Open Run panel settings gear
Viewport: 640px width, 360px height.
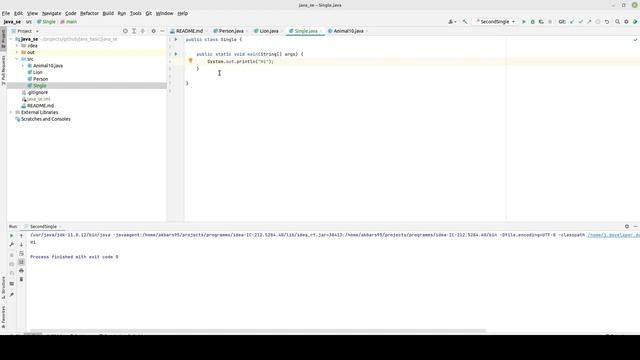pyautogui.click(x=627, y=227)
